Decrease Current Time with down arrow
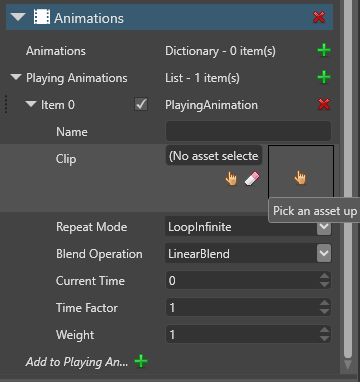360x382 pixels. (x=324, y=285)
